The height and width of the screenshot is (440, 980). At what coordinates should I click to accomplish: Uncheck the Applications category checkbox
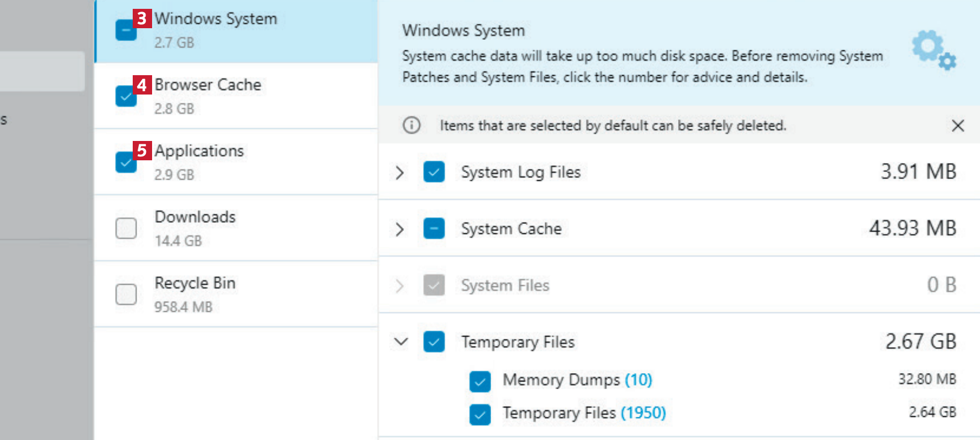coord(125,163)
